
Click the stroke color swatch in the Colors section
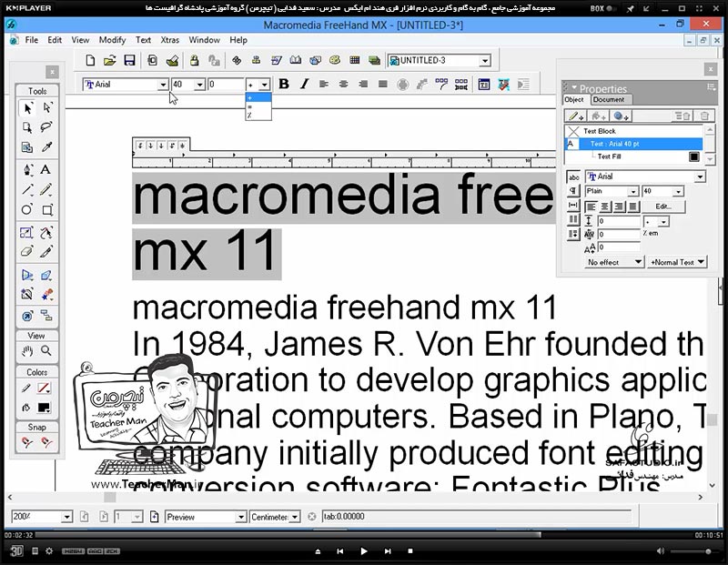(x=44, y=388)
